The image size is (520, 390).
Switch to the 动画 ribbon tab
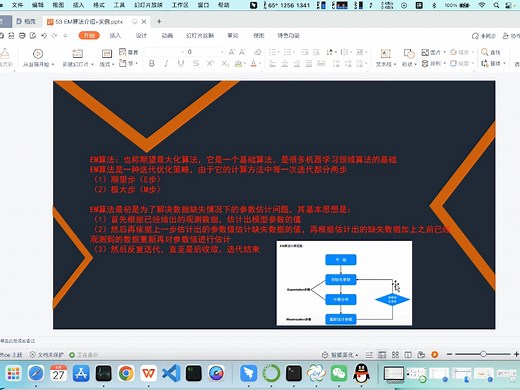(x=167, y=35)
